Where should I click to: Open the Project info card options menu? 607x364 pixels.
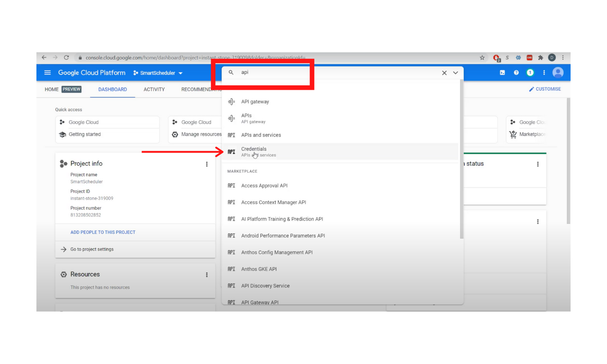click(207, 164)
